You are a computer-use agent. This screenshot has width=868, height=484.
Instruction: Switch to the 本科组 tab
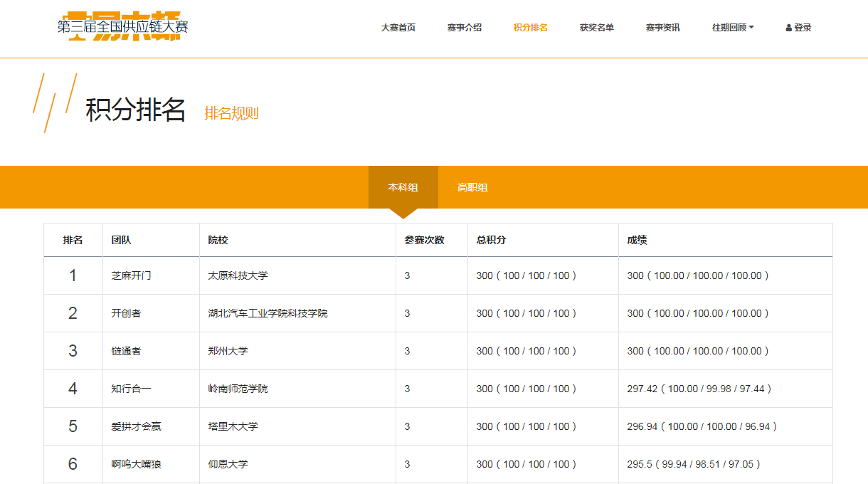403,188
